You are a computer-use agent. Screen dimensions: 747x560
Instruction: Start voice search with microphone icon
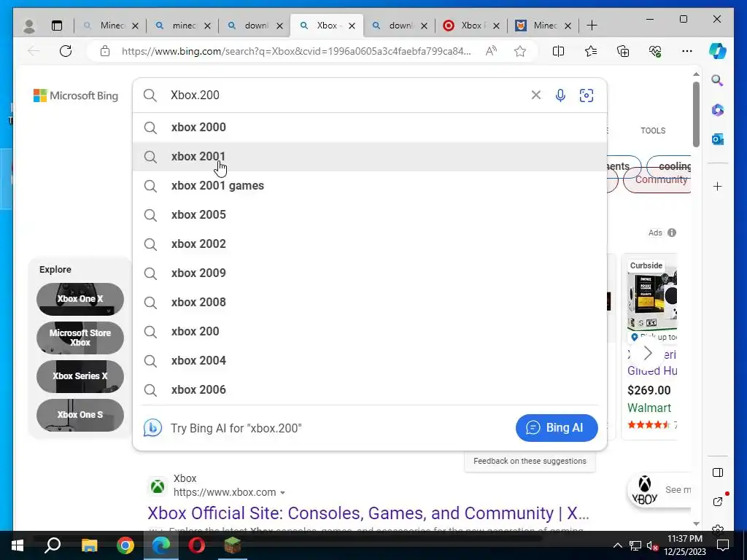tap(561, 96)
